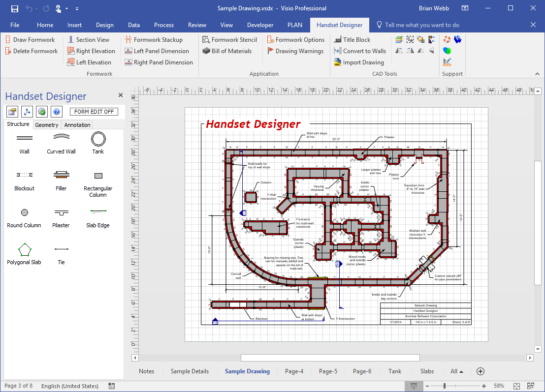Choose the Round Column shape

[24, 219]
